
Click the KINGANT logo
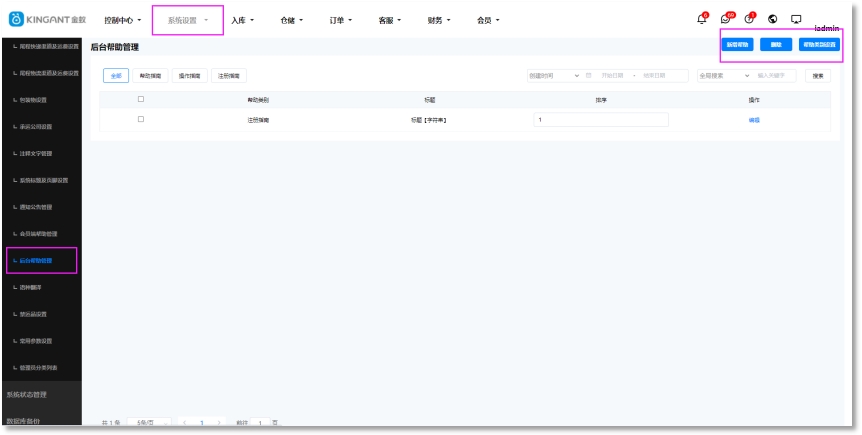(48, 19)
